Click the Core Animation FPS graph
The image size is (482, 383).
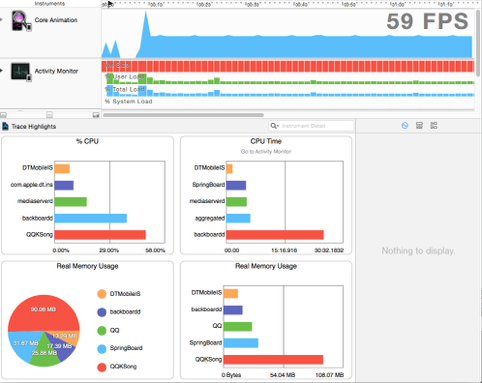pyautogui.click(x=287, y=46)
